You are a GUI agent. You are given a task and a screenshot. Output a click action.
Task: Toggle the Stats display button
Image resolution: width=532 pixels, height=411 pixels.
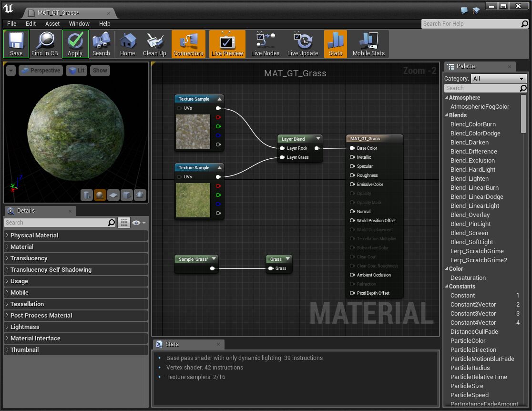pos(336,44)
